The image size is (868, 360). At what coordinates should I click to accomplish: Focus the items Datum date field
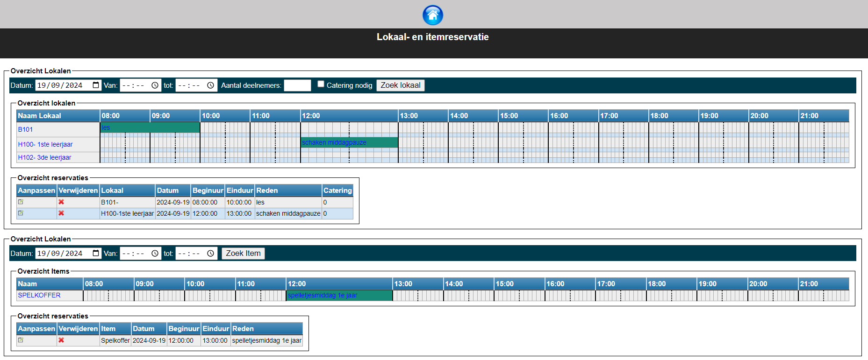[x=68, y=254]
